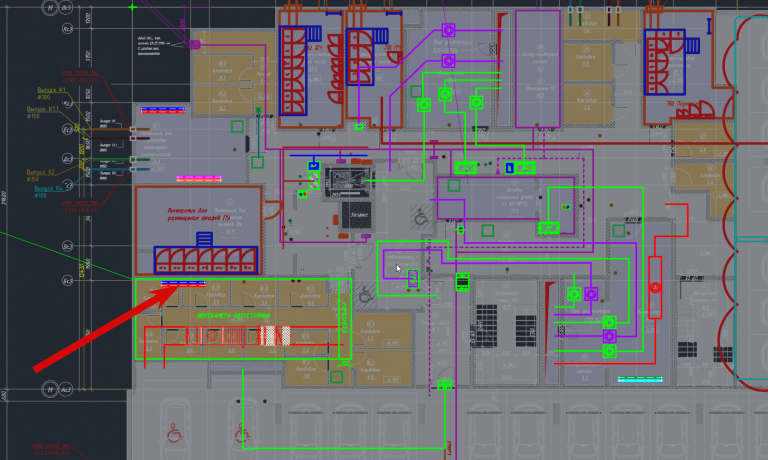Click the 'Выпуск К1.1' outlet label
The image size is (768, 460).
[x=43, y=109]
